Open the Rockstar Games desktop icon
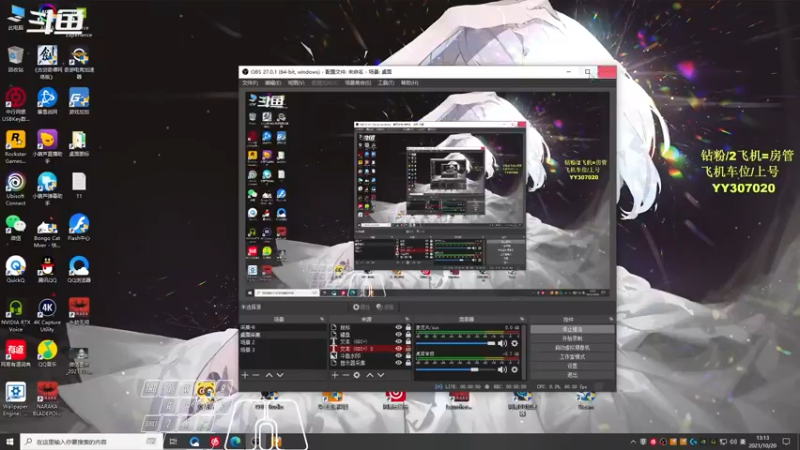 [x=16, y=146]
